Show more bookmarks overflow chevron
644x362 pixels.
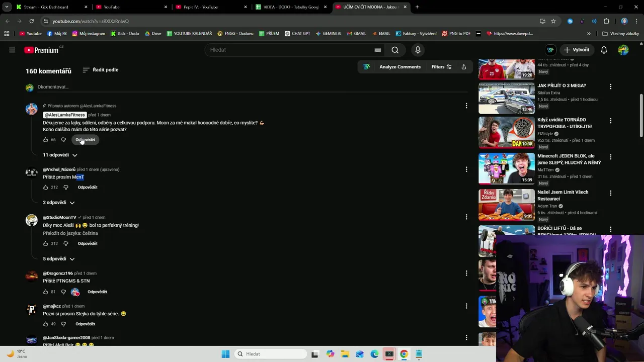tap(589, 34)
